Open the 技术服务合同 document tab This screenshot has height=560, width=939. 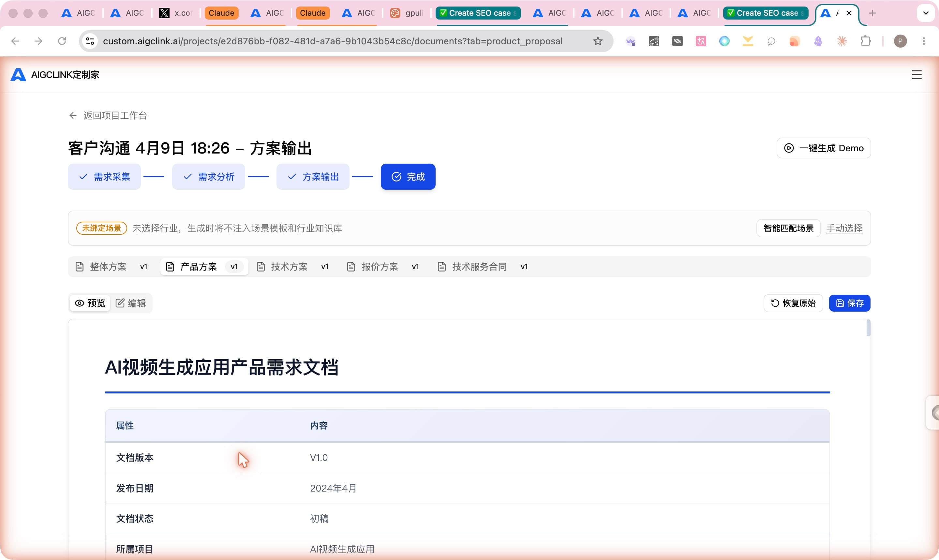click(483, 267)
